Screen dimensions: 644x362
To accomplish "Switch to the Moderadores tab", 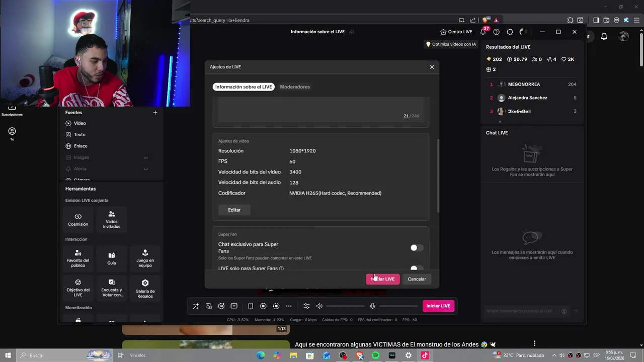I will 295,87.
